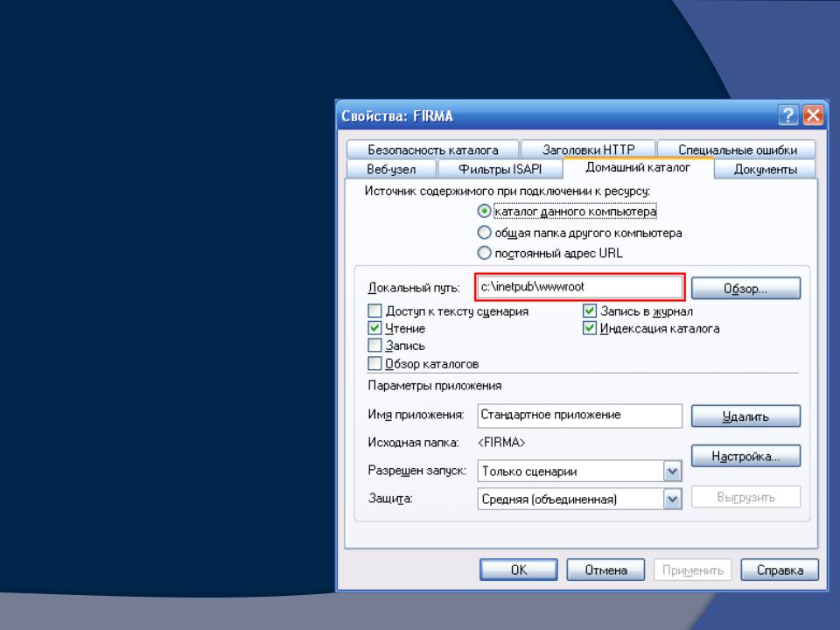
Task: Toggle the Индексация каталога checkbox
Action: pyautogui.click(x=589, y=328)
